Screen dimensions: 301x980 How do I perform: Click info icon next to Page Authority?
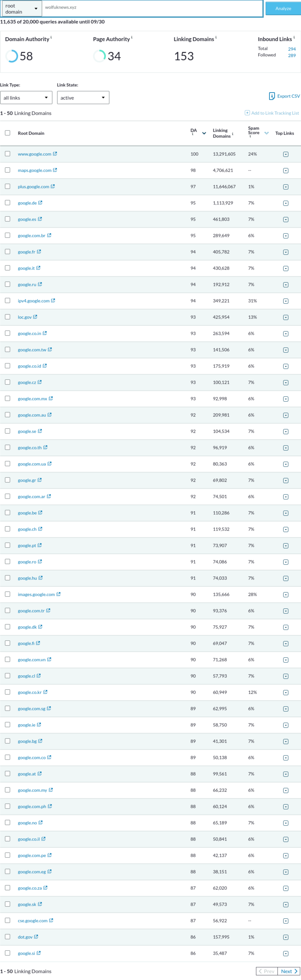132,37
